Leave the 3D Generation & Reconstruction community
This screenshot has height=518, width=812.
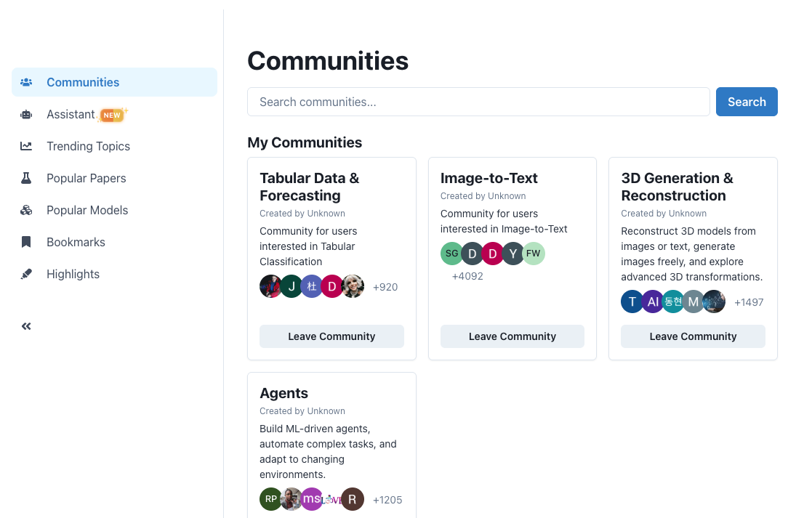(x=692, y=336)
